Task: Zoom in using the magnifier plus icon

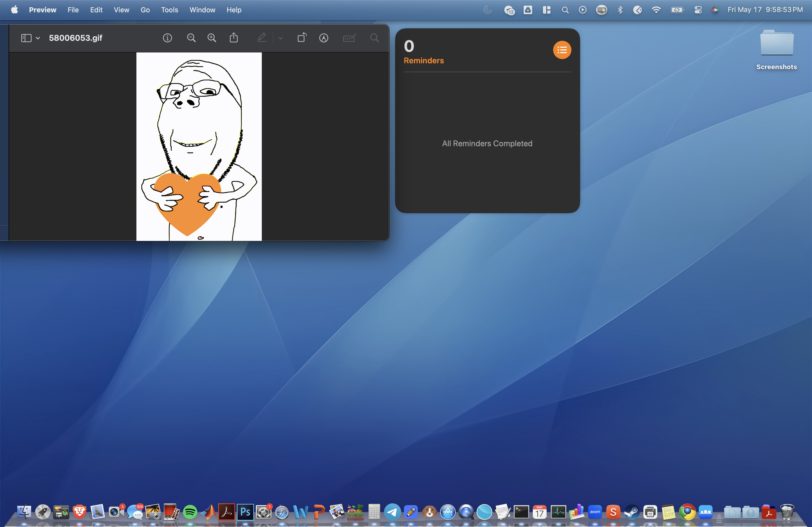Action: [x=212, y=38]
